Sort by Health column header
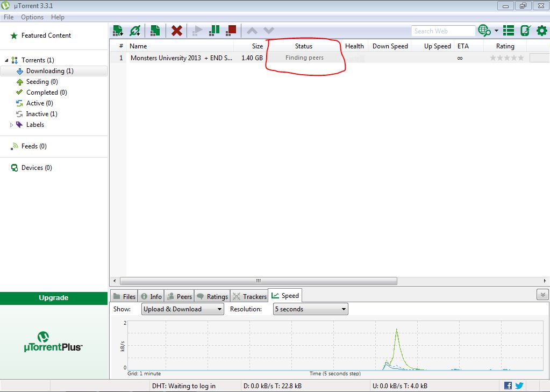 (x=354, y=46)
